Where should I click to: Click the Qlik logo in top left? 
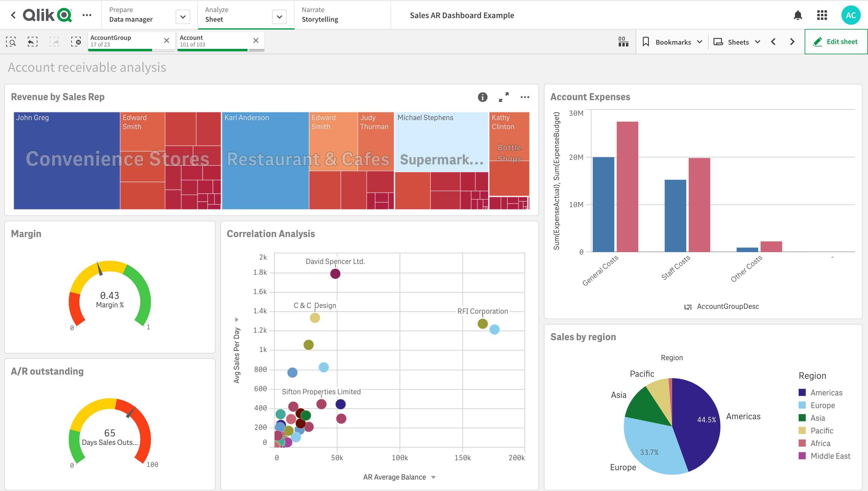tap(48, 15)
